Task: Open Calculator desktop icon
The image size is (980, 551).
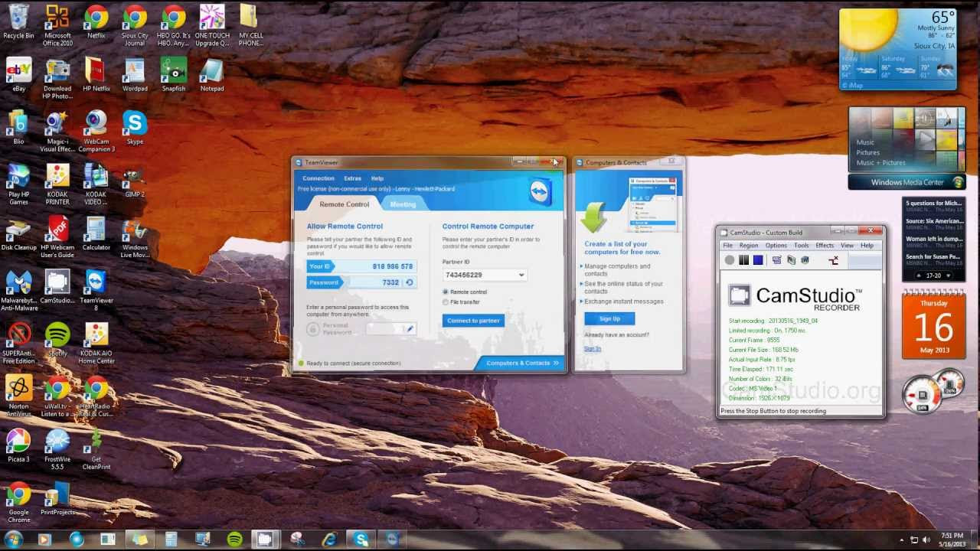Action: coord(96,234)
